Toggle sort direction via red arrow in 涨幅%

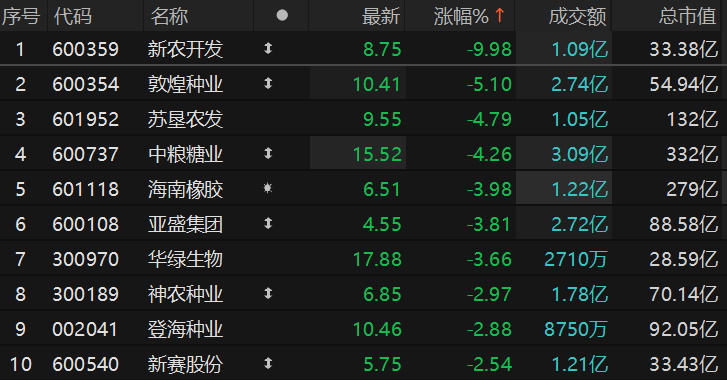point(499,15)
